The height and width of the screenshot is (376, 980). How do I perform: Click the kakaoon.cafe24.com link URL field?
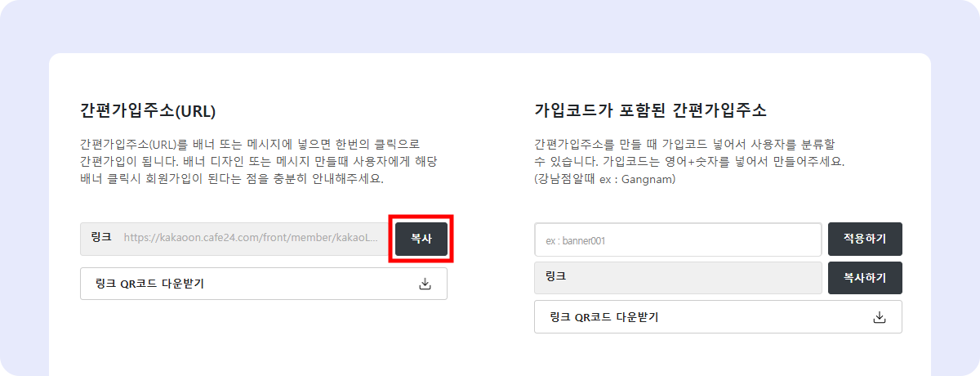click(234, 238)
